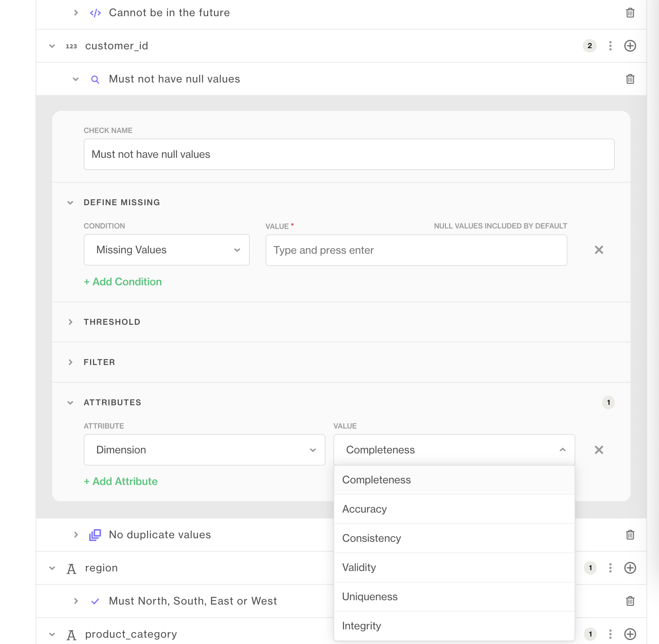Focus the Check Name text field
659x644 pixels.
[x=349, y=154]
